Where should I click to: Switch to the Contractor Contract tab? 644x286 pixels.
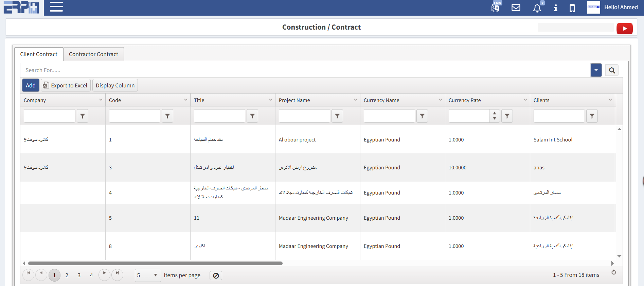coord(93,54)
